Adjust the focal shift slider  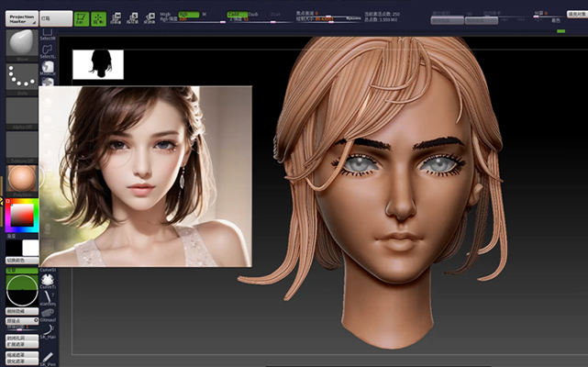(328, 14)
